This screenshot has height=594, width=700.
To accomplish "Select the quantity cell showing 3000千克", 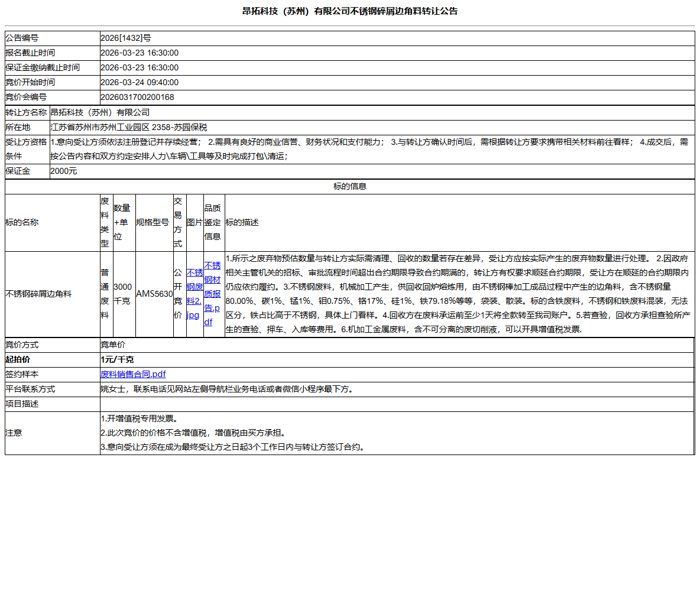I will [122, 294].
